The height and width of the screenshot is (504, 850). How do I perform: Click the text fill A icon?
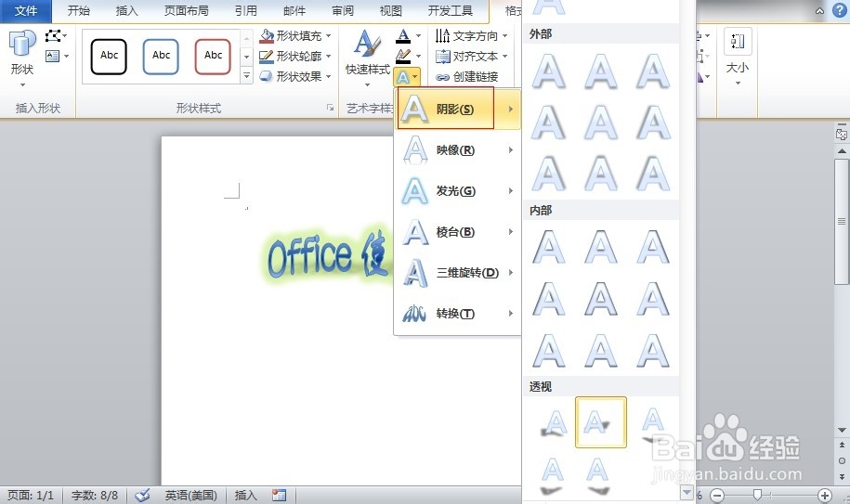(x=403, y=35)
